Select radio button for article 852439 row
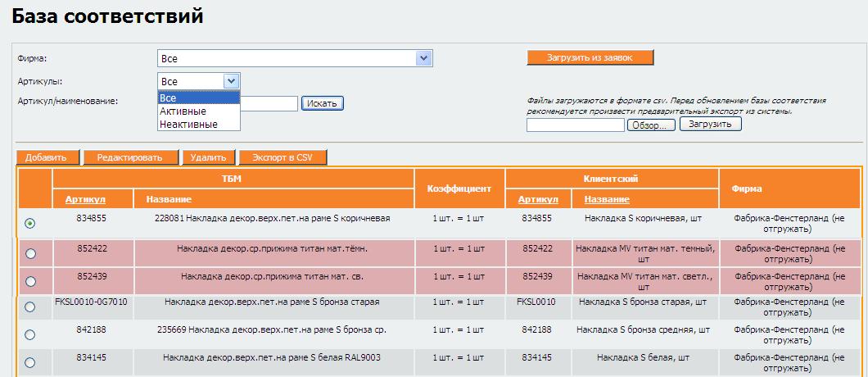The height and width of the screenshot is (377, 868). pyautogui.click(x=30, y=281)
